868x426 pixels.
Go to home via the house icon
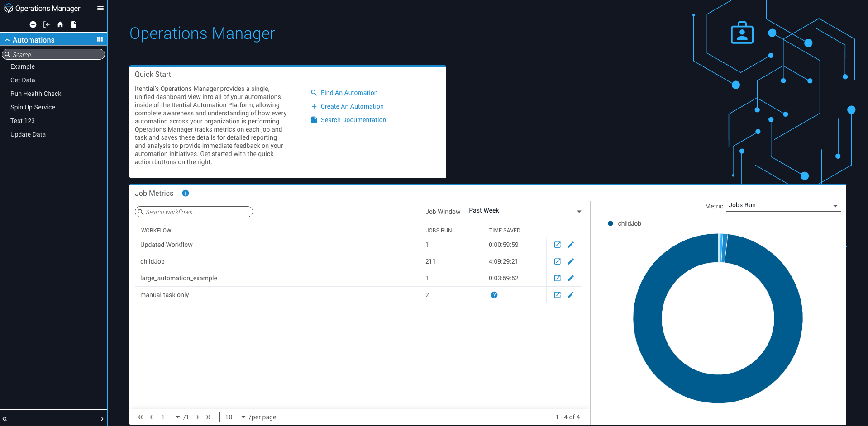point(60,24)
